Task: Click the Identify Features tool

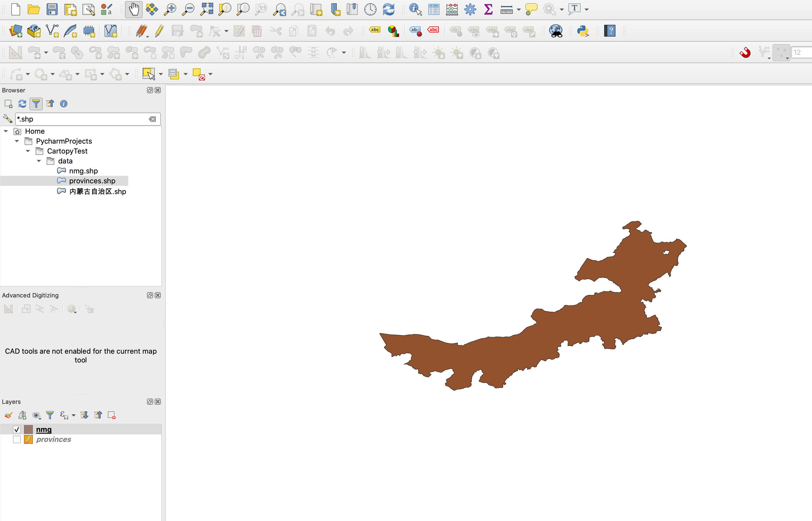Action: tap(415, 9)
